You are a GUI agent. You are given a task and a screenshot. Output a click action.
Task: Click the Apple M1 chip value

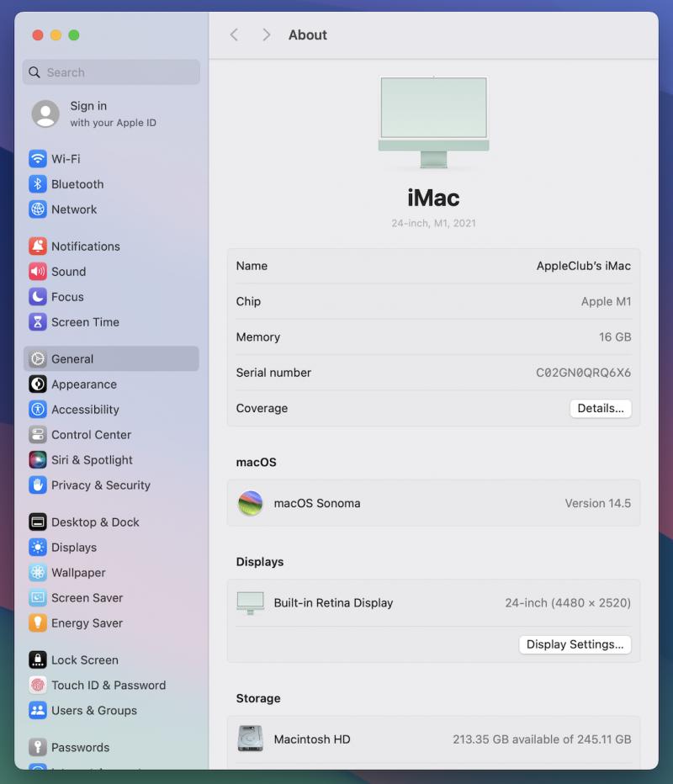tap(606, 301)
